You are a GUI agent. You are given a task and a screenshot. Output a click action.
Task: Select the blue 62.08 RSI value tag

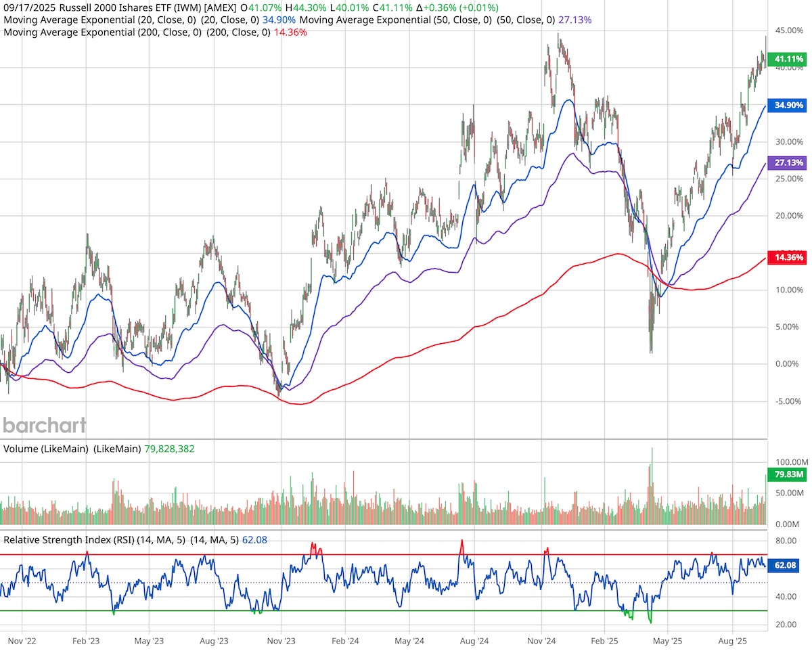click(785, 566)
